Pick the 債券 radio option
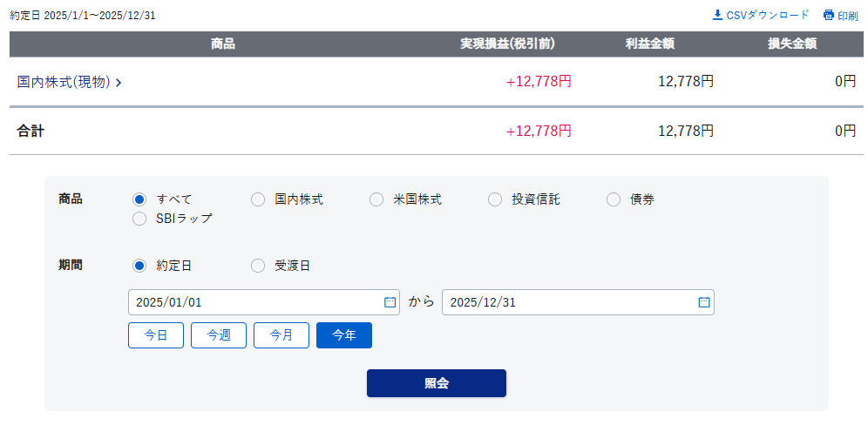This screenshot has width=868, height=432. (614, 199)
